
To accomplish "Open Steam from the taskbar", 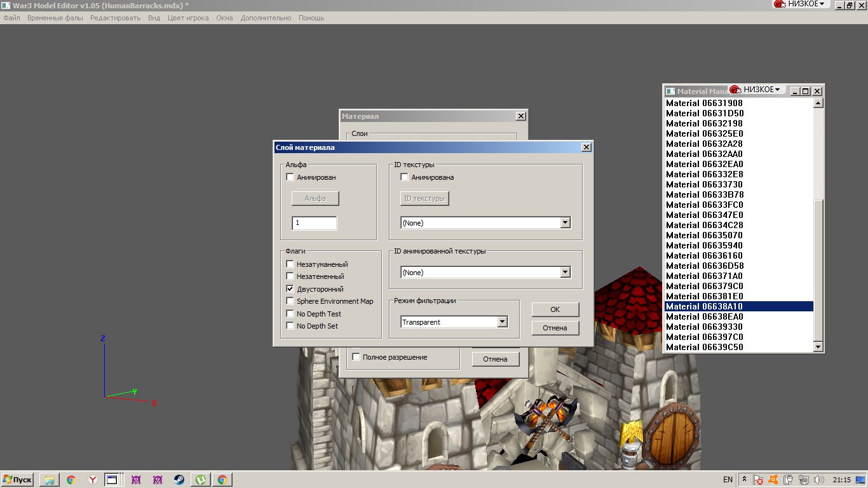I will pyautogui.click(x=179, y=480).
